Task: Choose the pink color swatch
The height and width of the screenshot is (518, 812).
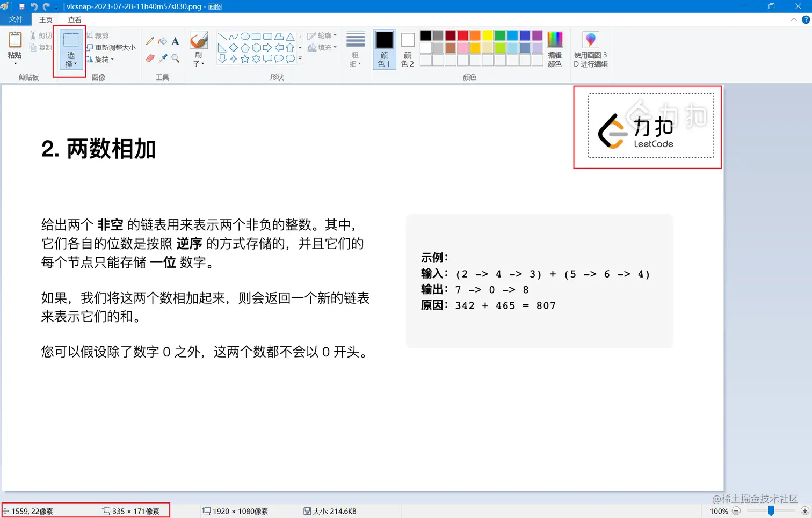Action: tap(463, 48)
